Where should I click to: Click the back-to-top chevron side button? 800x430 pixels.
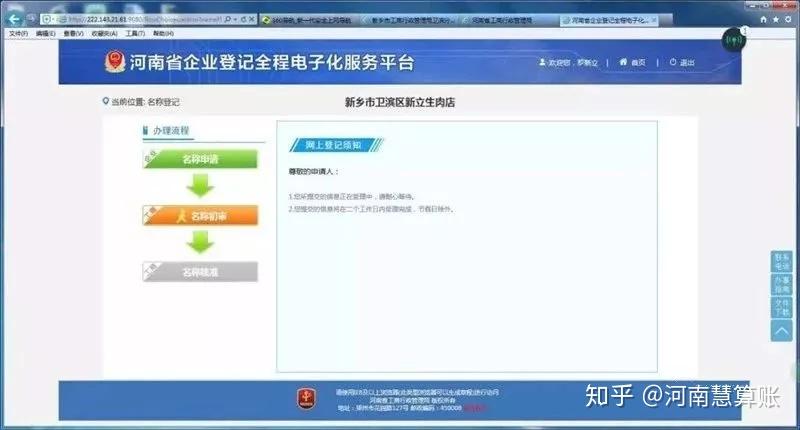[782, 331]
